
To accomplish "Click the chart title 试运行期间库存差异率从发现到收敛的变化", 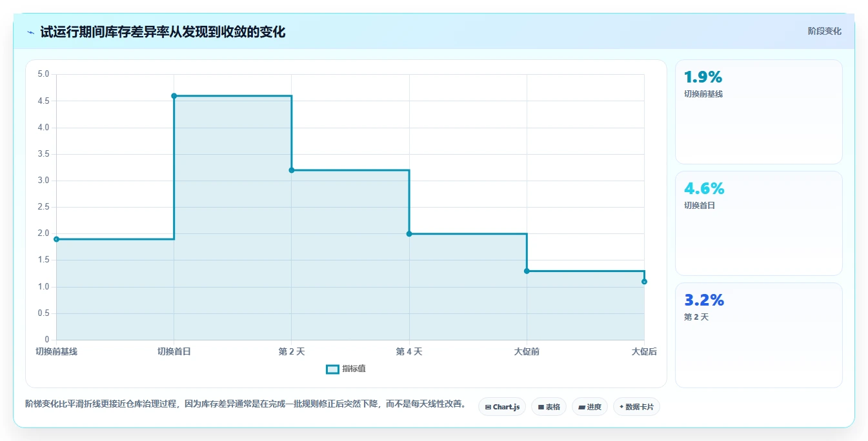I will [163, 32].
